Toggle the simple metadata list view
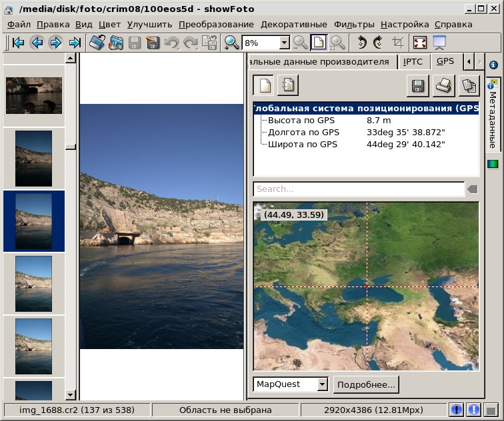The image size is (504, 421). pyautogui.click(x=264, y=85)
